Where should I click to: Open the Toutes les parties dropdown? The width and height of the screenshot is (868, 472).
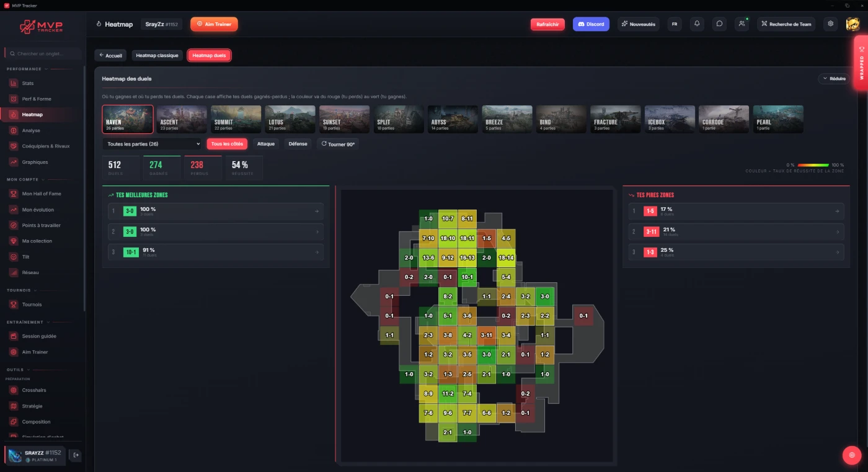click(151, 144)
